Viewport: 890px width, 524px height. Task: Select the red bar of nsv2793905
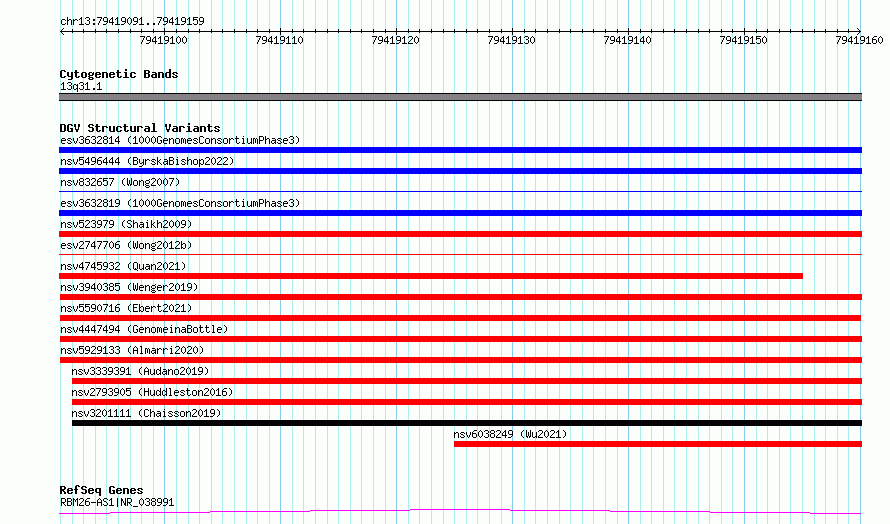(467, 403)
